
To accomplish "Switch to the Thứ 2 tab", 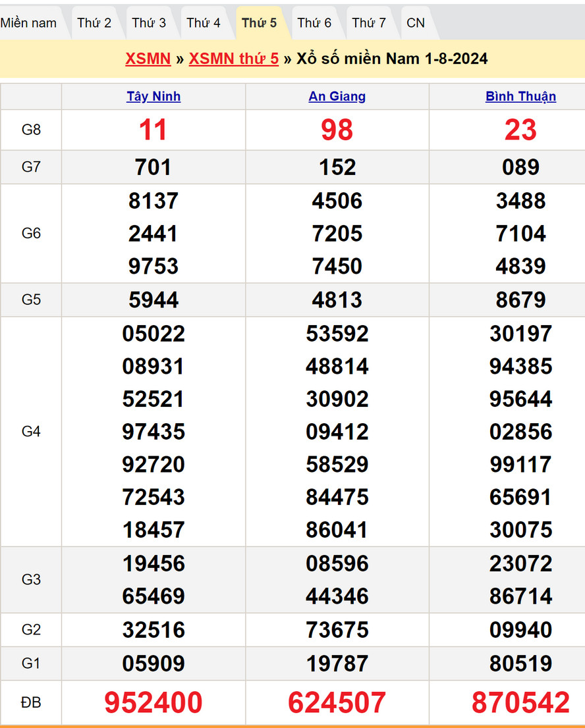I will 94,23.
